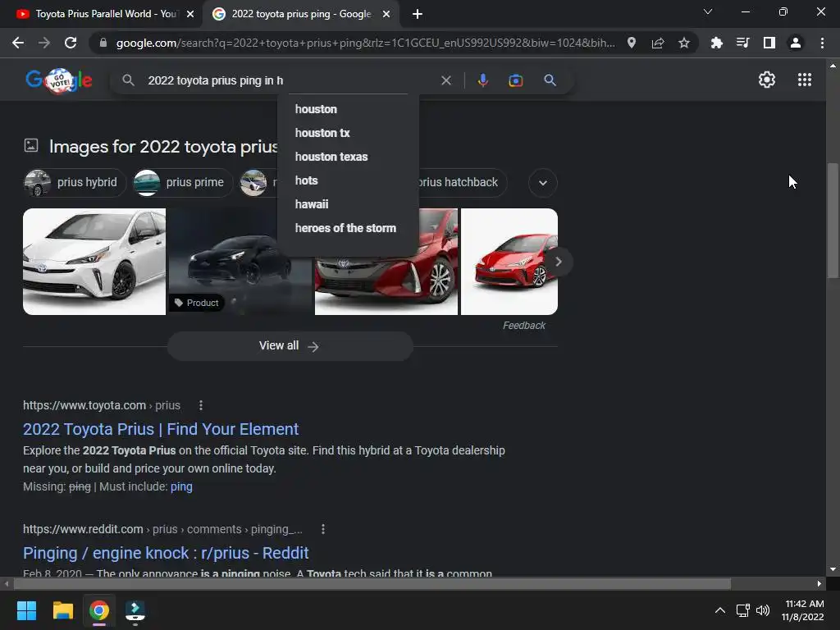This screenshot has width=840, height=630.
Task: Share this page icon
Action: pyautogui.click(x=658, y=43)
